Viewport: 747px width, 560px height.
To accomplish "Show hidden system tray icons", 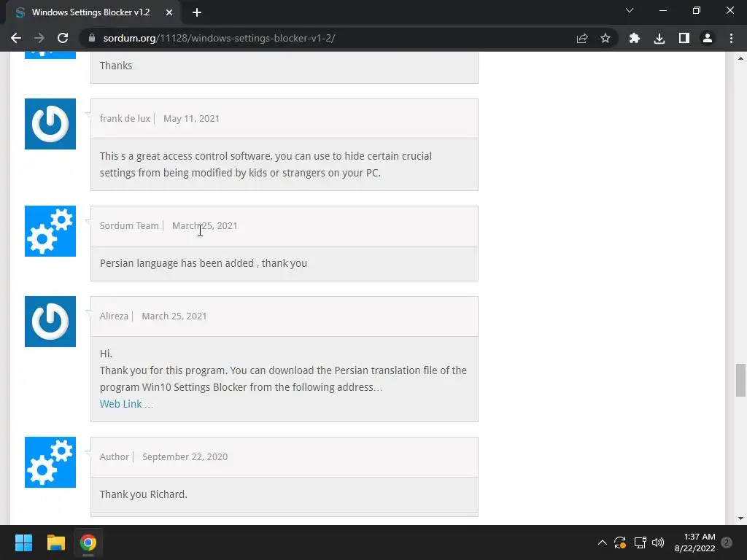I will [x=602, y=542].
